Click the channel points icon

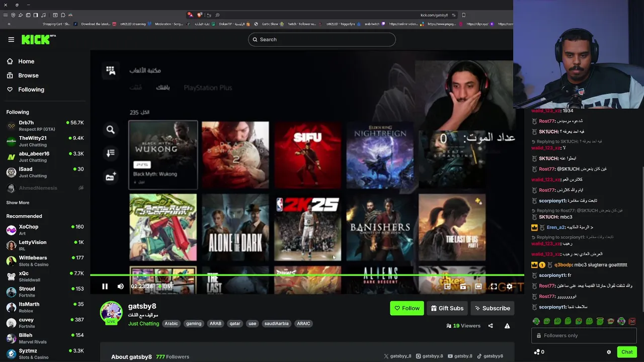point(537,352)
